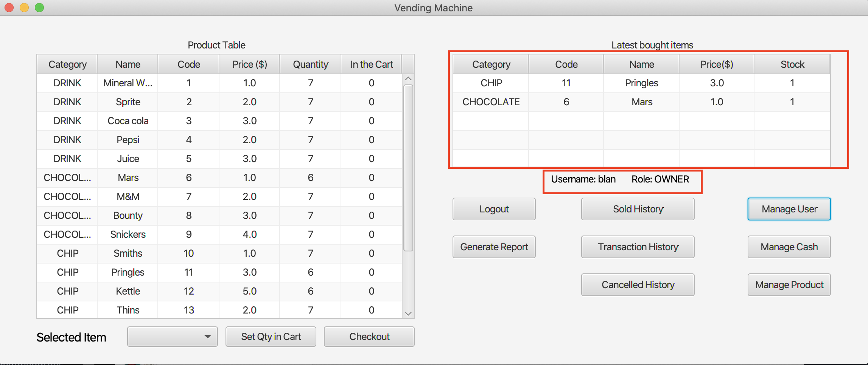Click Generate Report
The image size is (868, 365).
(x=494, y=247)
